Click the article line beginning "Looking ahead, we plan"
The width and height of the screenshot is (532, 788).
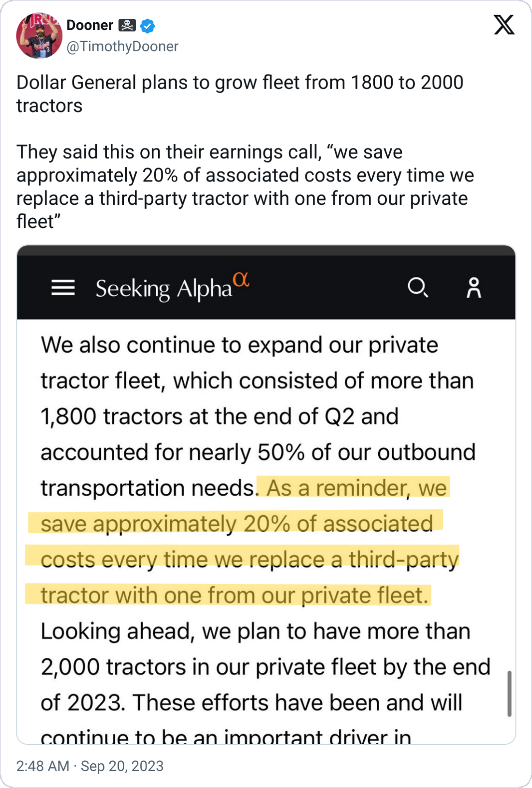click(255, 631)
